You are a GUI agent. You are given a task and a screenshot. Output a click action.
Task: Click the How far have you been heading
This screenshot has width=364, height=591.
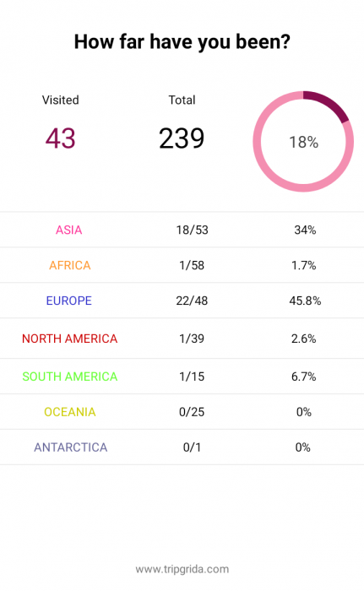coord(182,42)
